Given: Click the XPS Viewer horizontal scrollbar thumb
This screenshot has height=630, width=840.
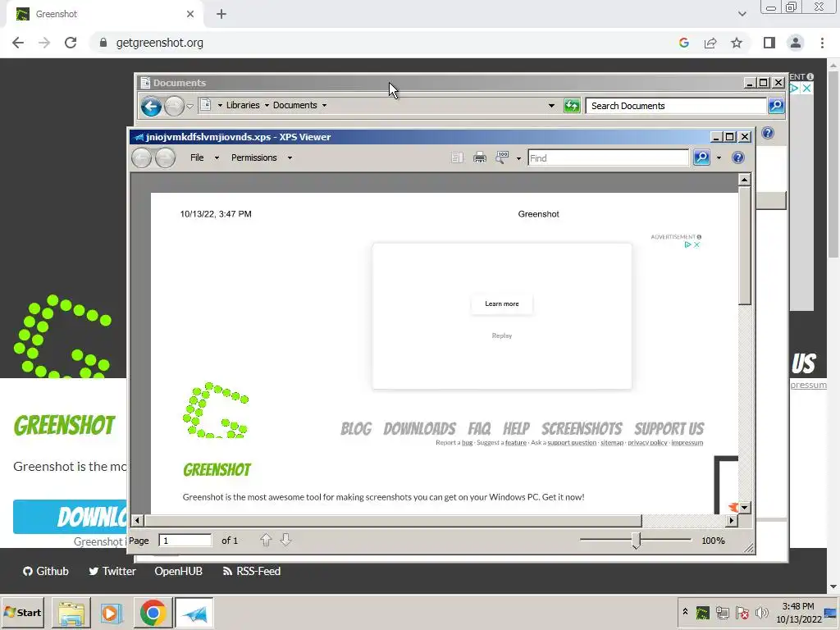Looking at the screenshot, I should coord(393,520).
